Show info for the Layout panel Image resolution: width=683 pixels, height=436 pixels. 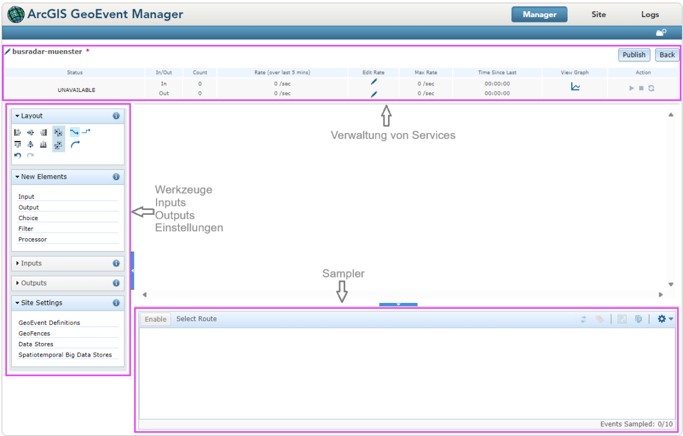coord(116,116)
